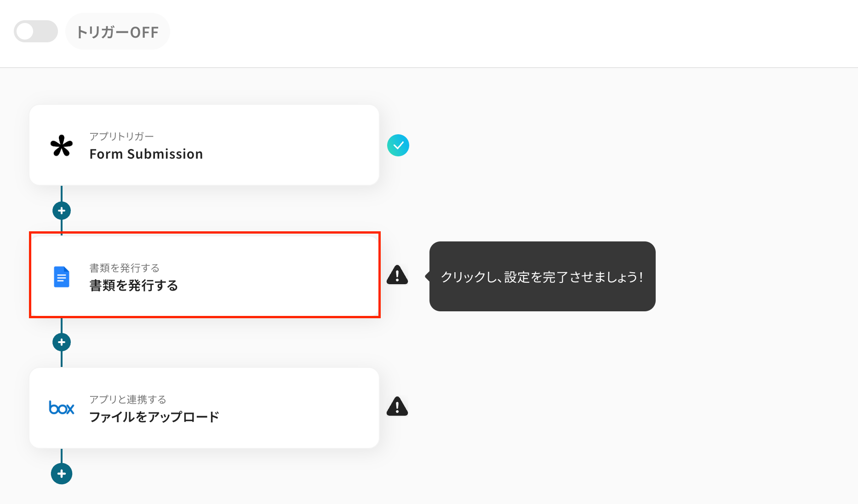Add a step below Form Submission
The width and height of the screenshot is (858, 504).
(62, 211)
